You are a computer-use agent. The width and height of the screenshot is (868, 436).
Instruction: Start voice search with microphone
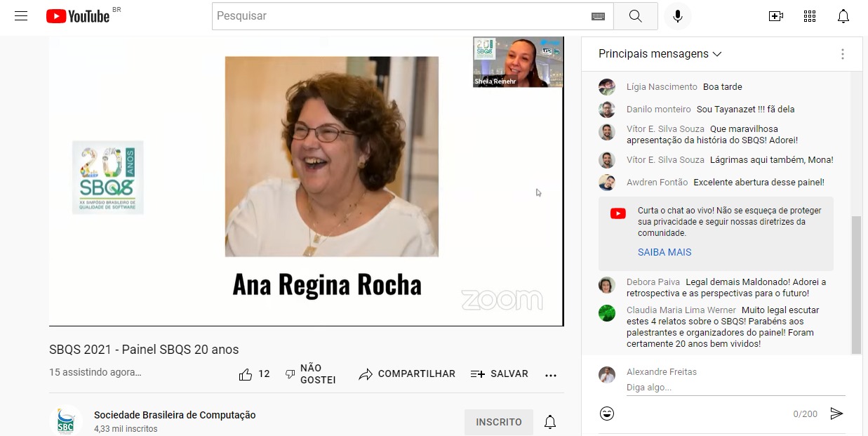pyautogui.click(x=677, y=16)
